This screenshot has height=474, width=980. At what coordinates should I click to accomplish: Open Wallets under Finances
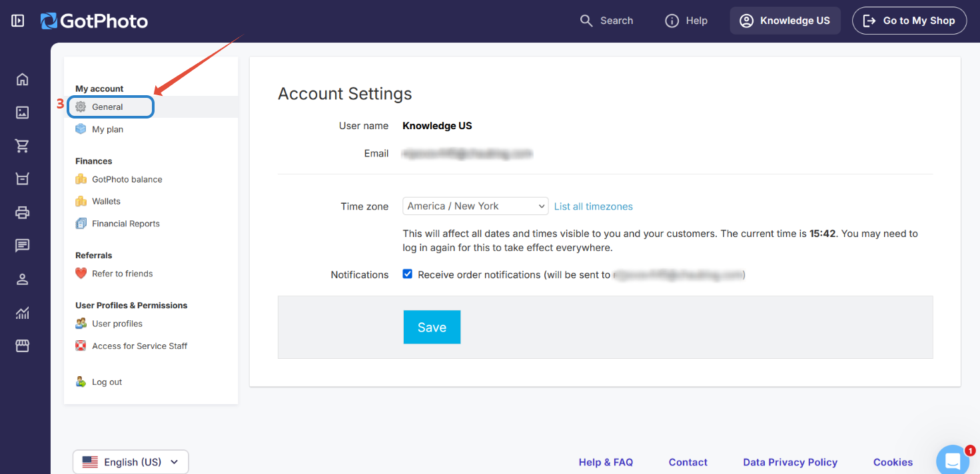tap(98, 201)
